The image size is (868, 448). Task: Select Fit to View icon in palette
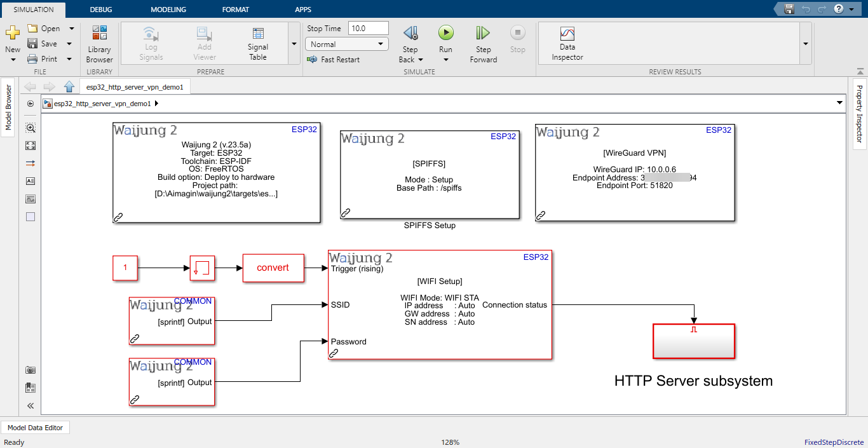31,146
